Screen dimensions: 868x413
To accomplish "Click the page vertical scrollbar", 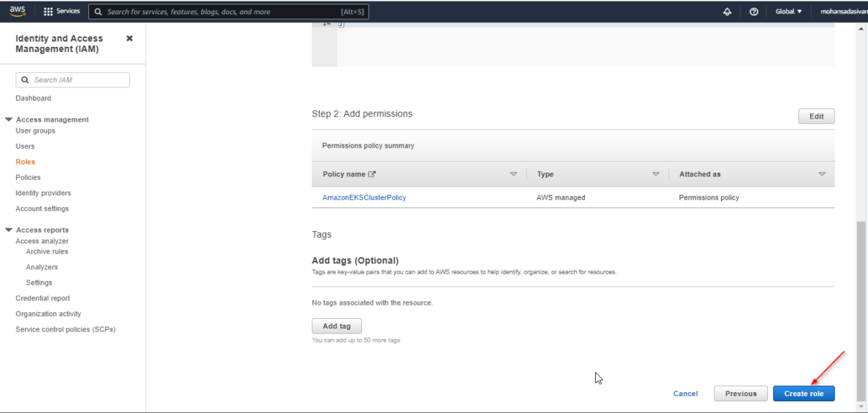I will 861,310.
